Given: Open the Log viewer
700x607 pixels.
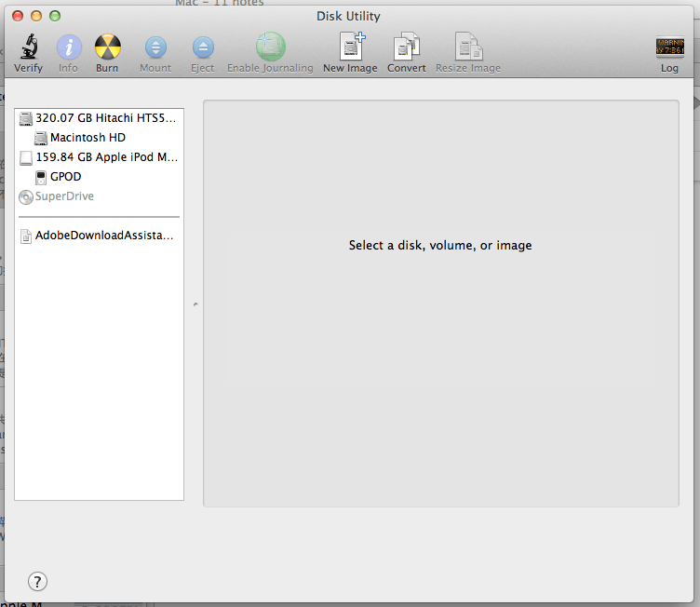Looking at the screenshot, I should [x=669, y=47].
